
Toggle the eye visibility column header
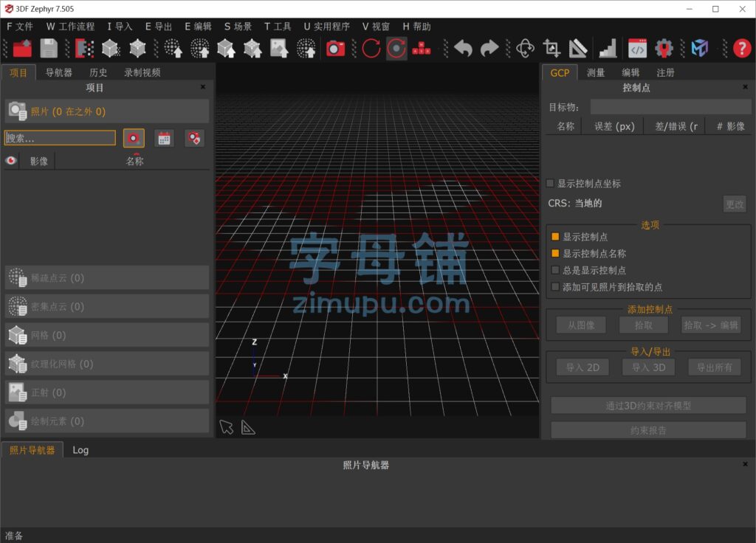[x=11, y=160]
